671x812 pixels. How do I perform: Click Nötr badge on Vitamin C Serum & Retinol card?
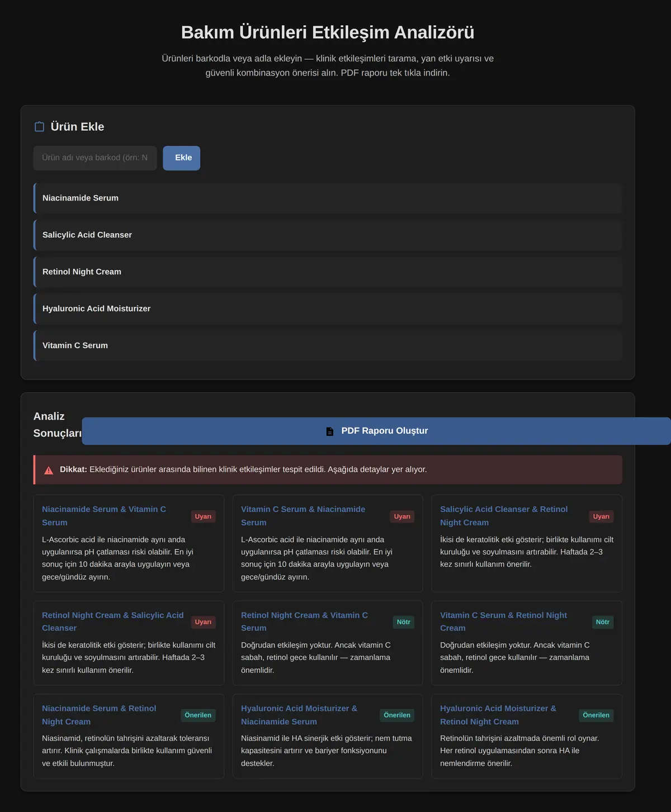(x=603, y=622)
